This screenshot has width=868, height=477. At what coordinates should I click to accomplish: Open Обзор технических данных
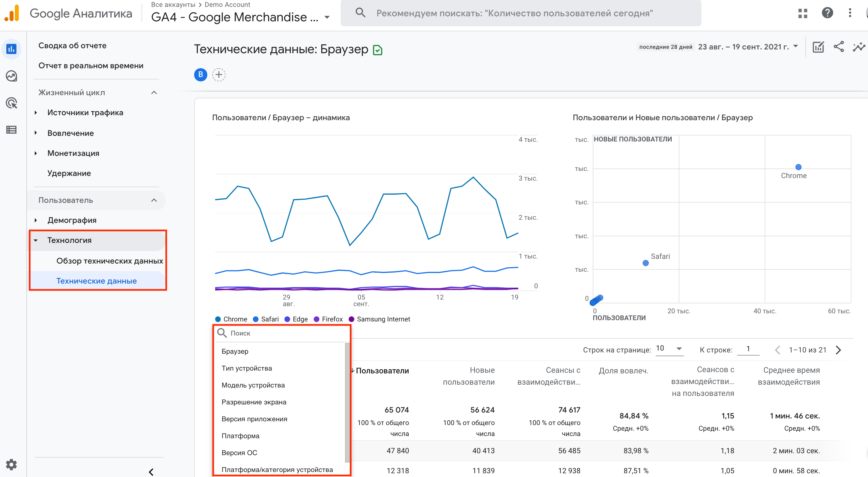110,261
